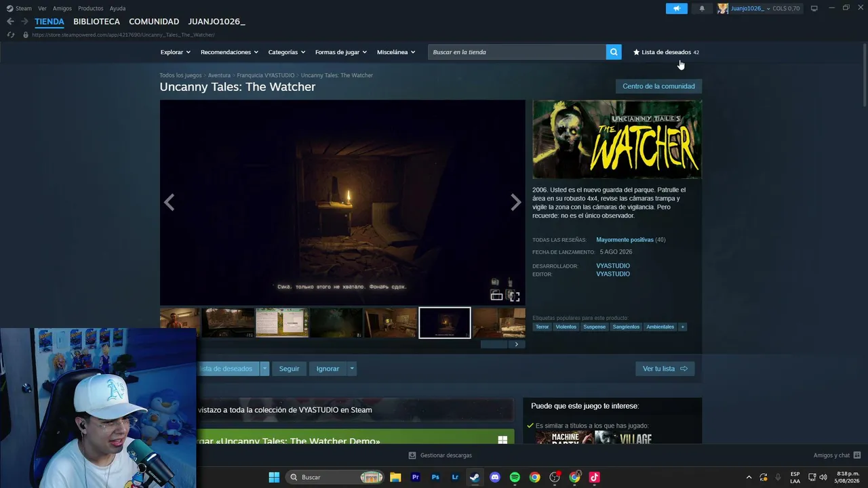Open the TIENDA tab
This screenshot has width=868, height=488.
[50, 22]
